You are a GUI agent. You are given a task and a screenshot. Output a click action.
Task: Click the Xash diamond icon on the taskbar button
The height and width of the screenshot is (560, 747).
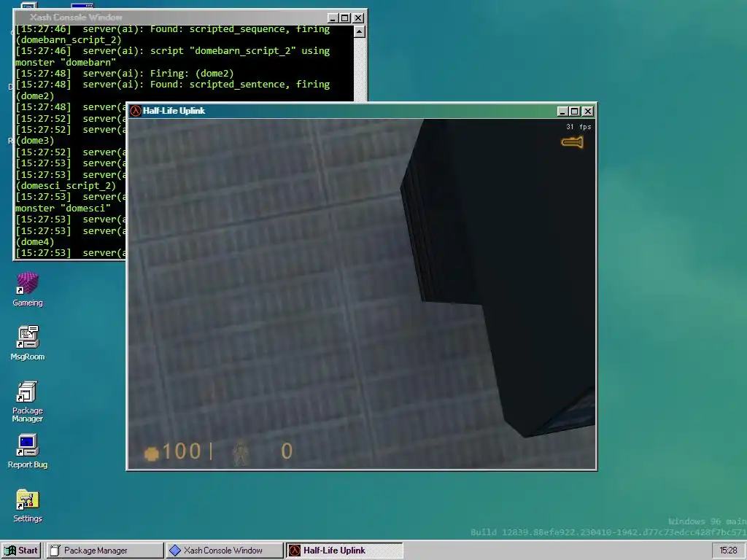pos(175,551)
